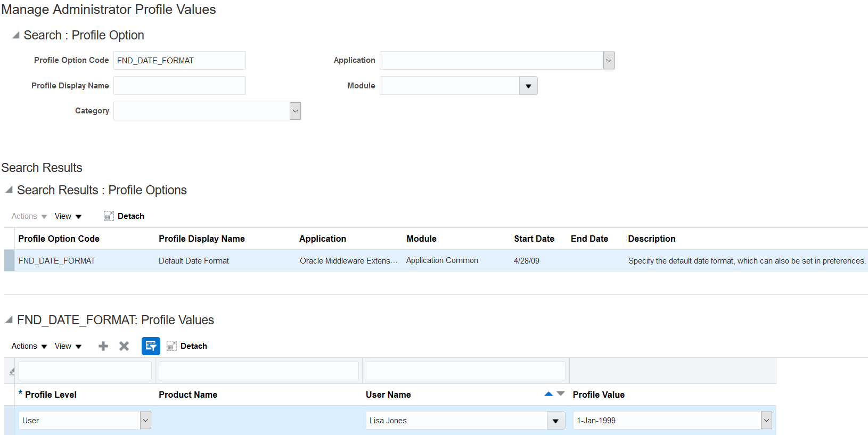Click the 4/28/09 start date cell
Screen dimensions: 868x435
(x=527, y=261)
